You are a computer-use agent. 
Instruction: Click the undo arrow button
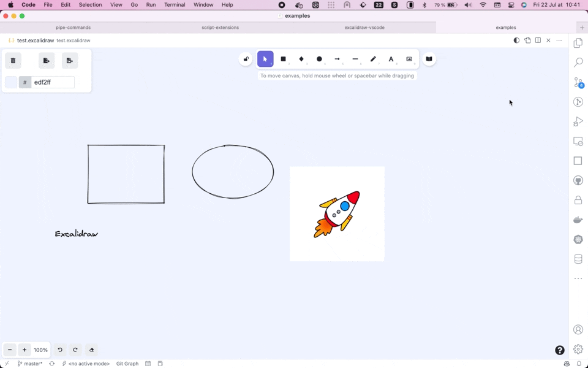tap(60, 350)
